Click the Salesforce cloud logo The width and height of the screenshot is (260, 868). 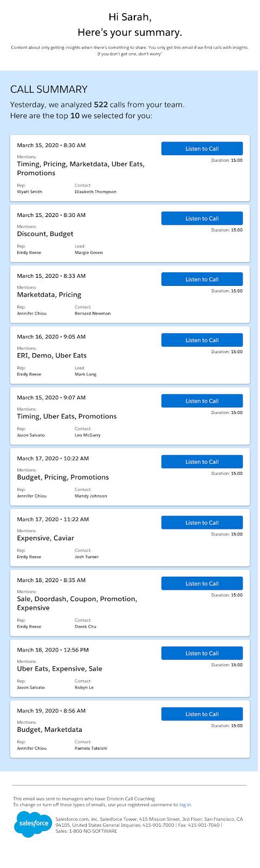31,825
